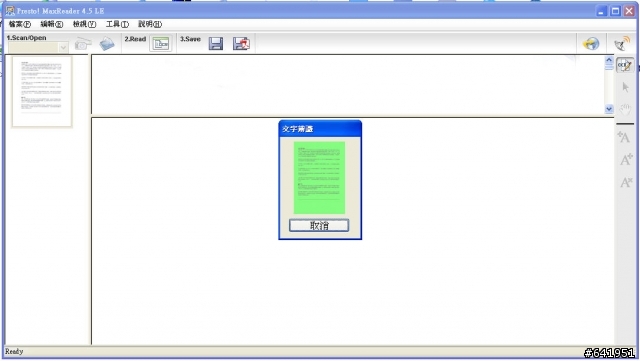Open the 說明(H) menu
This screenshot has height=361, width=640.
150,24
